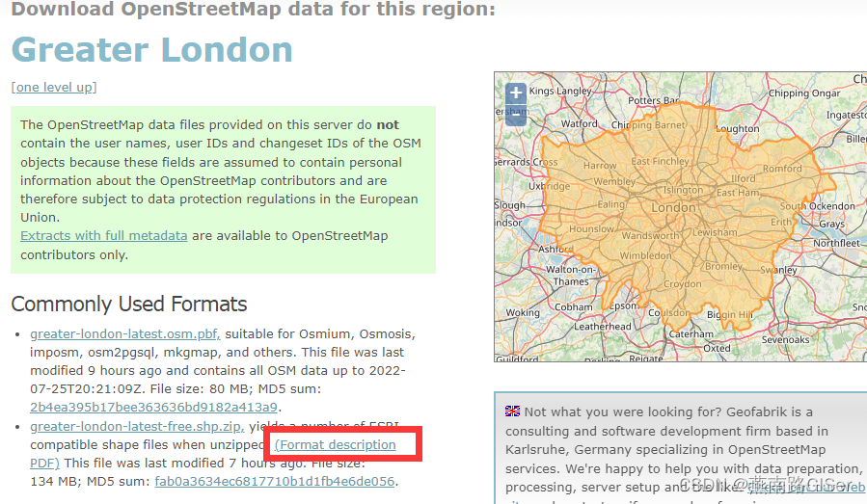Click 'Grays' label on the map
The image size is (867, 504).
pos(831,225)
